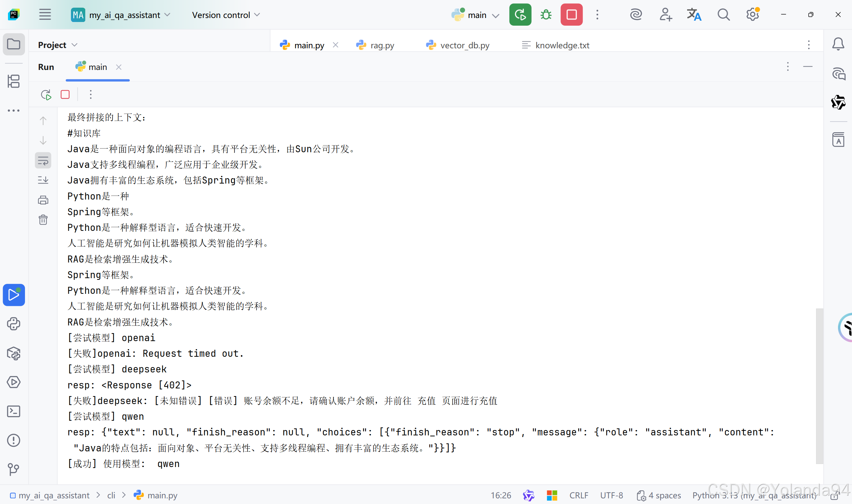Image resolution: width=852 pixels, height=504 pixels.
Task: Open AI chat icon in right sidebar
Action: 838,74
